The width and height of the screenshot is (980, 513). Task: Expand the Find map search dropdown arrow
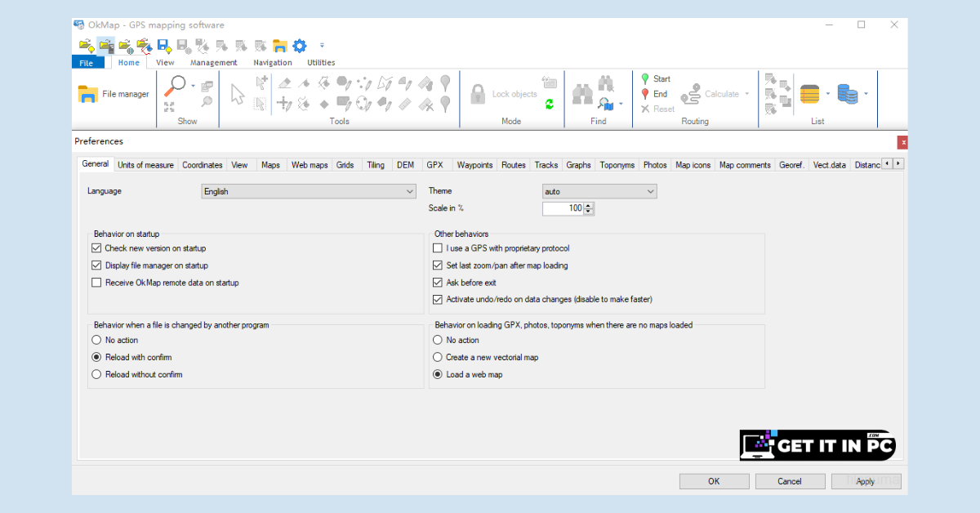pyautogui.click(x=621, y=104)
